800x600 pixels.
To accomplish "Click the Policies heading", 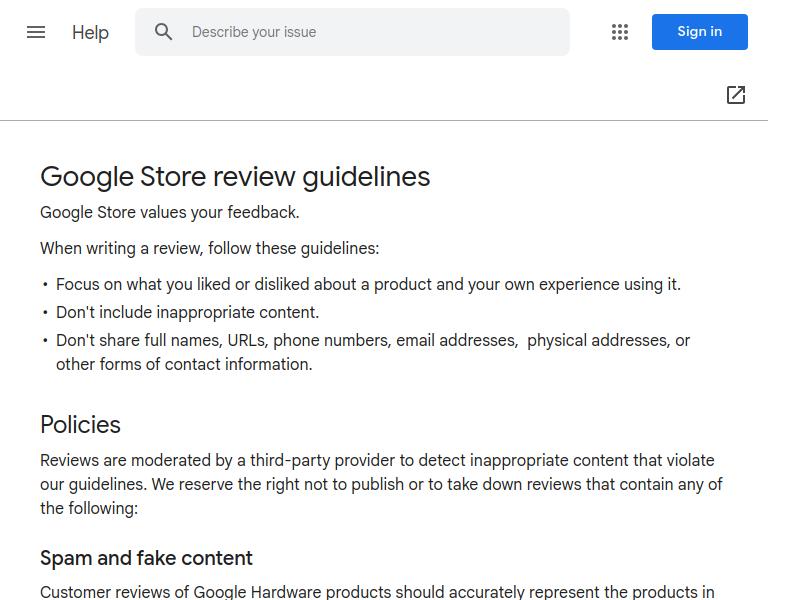I will [x=81, y=424].
